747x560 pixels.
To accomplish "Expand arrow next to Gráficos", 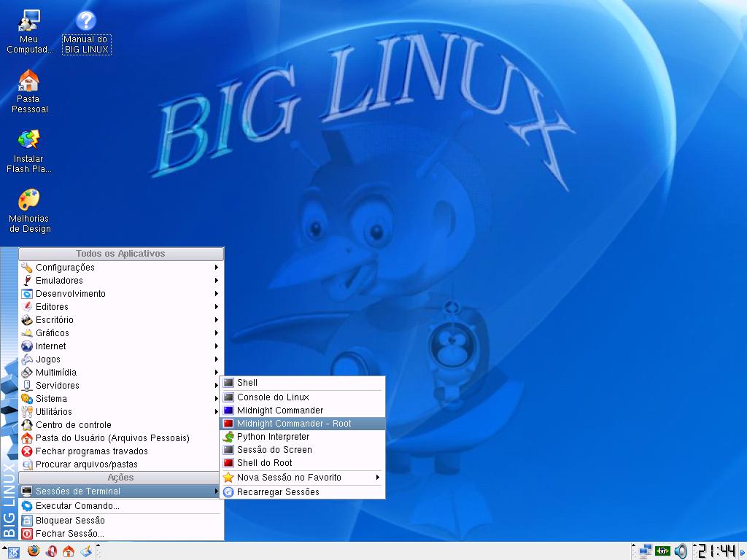I will (x=216, y=332).
